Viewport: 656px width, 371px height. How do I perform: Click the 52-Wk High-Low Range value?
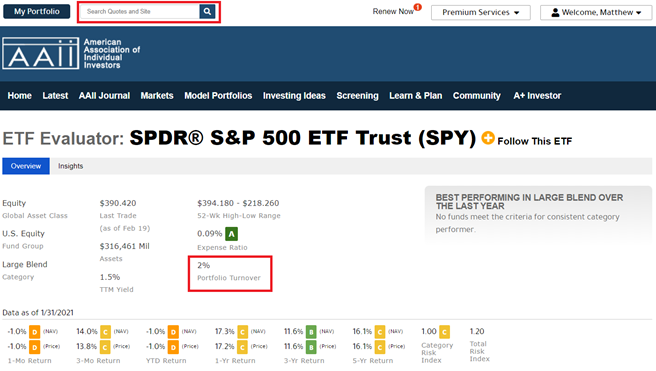[x=238, y=203]
